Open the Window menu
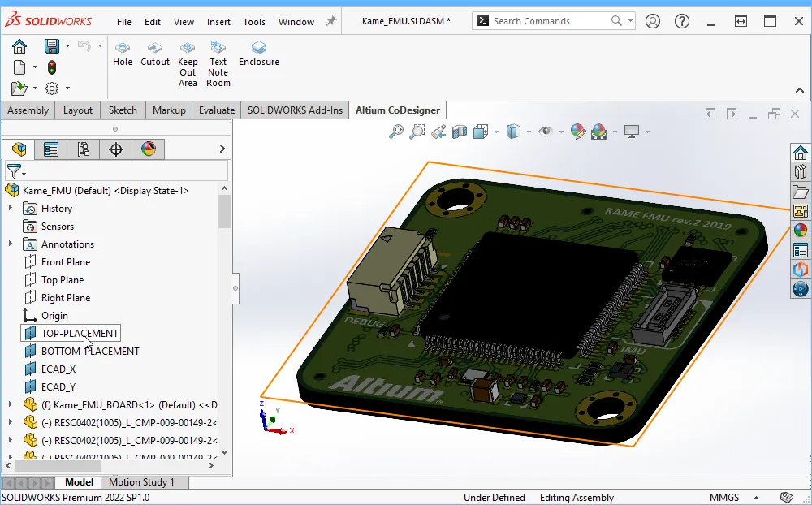812x505 pixels. click(x=296, y=22)
